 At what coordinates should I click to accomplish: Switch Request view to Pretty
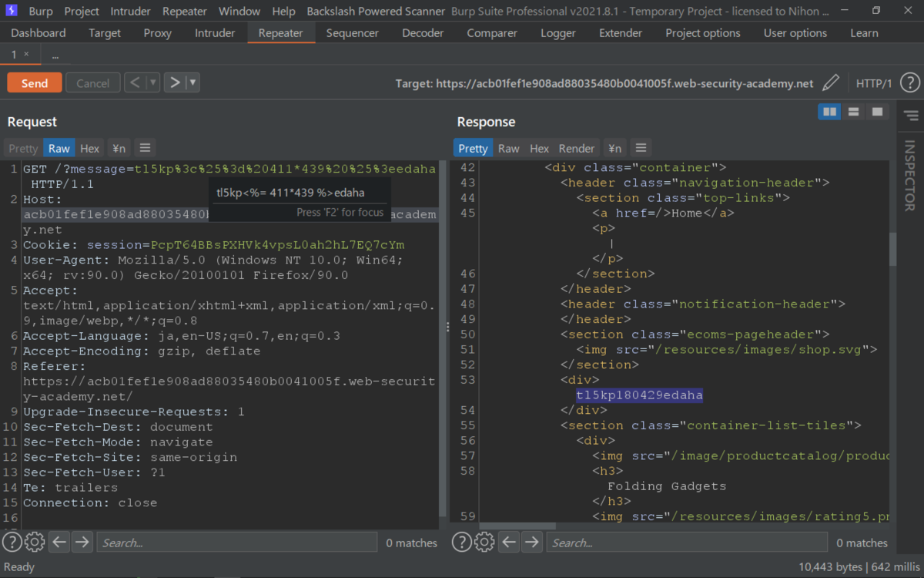coord(23,148)
